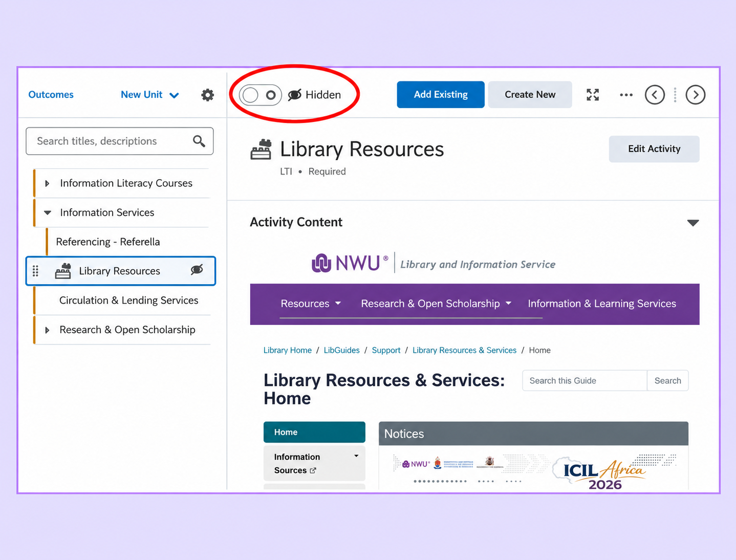Click the vertical dots between navigation arrows
The height and width of the screenshot is (560, 736).
click(675, 95)
